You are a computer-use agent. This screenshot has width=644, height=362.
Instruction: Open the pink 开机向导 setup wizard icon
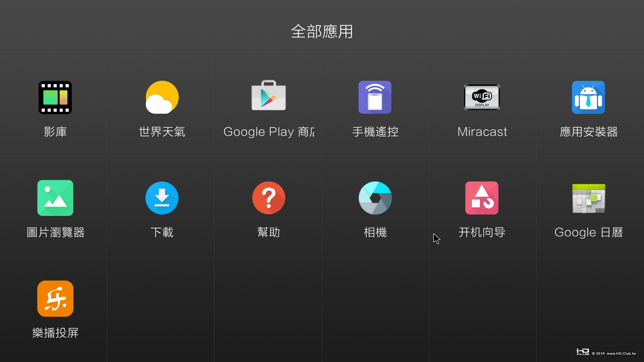coord(482,198)
